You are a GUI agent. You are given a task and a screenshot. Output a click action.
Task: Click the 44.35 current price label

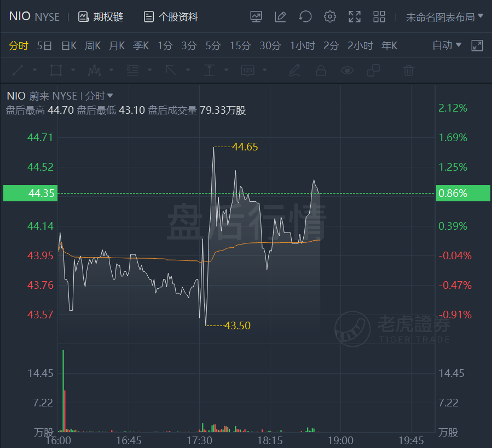pyautogui.click(x=31, y=193)
